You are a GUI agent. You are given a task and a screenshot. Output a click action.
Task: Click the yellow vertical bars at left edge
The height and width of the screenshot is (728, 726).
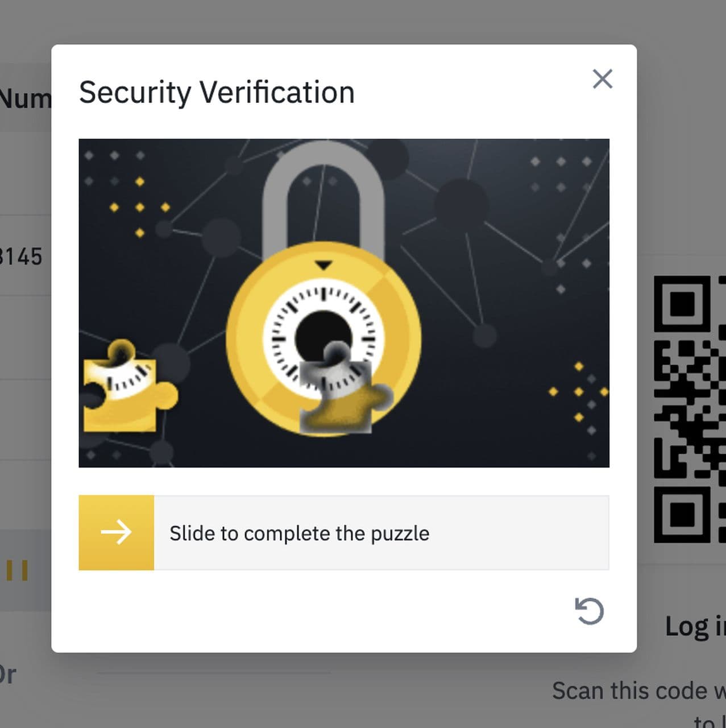click(x=17, y=570)
